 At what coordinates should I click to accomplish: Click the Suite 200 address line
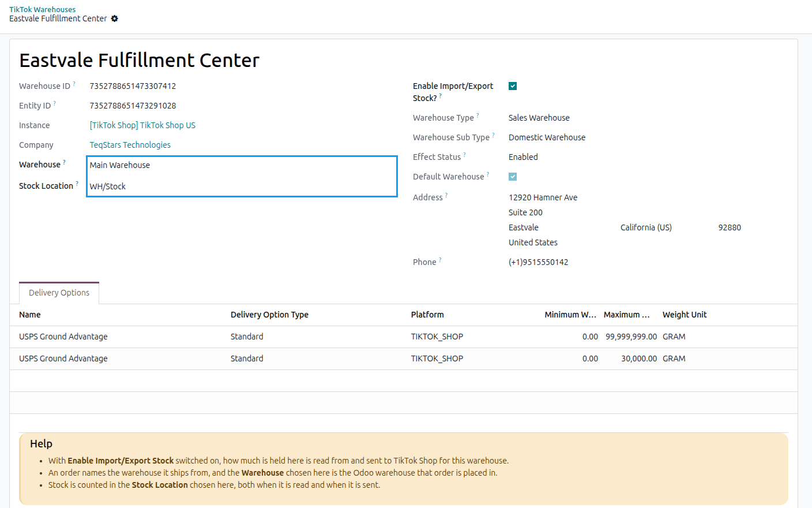tap(525, 212)
